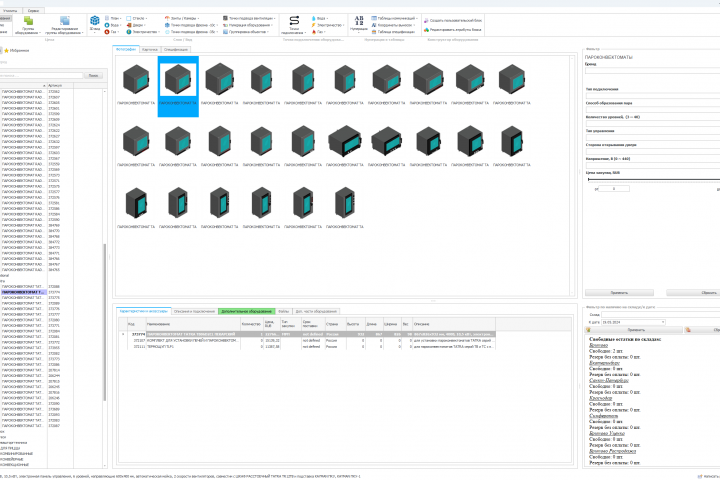This screenshot has height=480, width=720.
Task: Open Описание и подключение tab
Action: (194, 311)
